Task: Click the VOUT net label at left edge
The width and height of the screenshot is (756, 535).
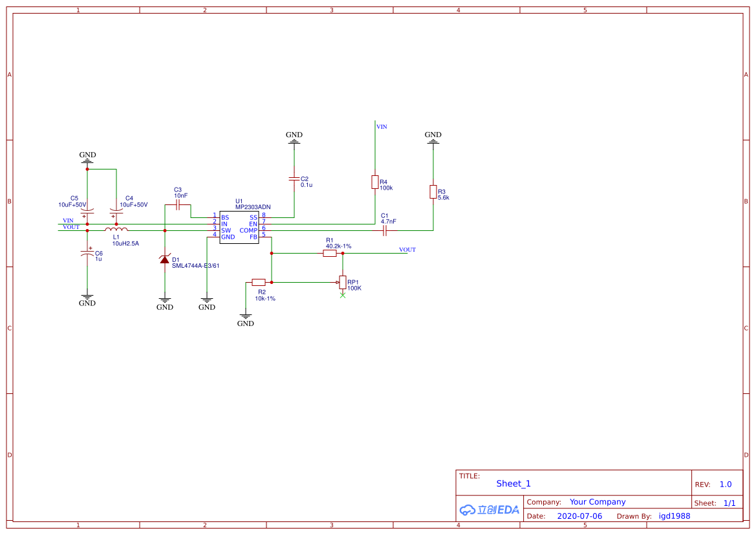Action: [x=71, y=227]
